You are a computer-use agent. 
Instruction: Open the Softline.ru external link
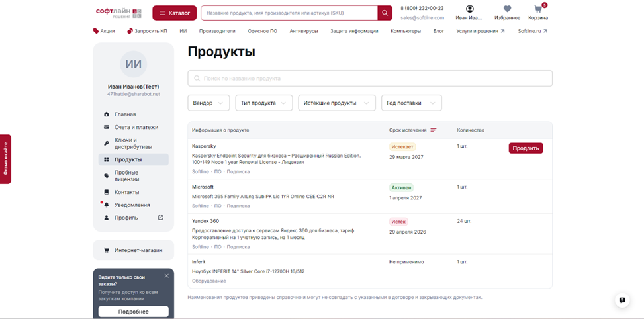tap(532, 31)
